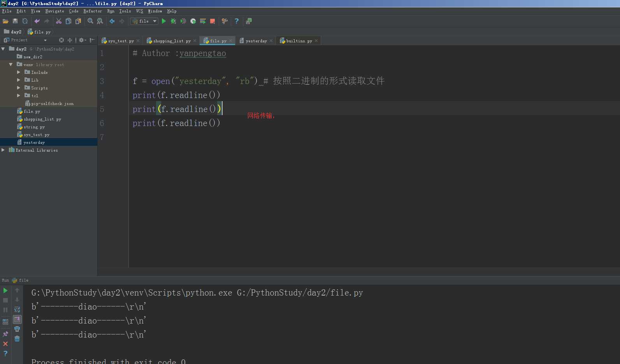Navigate back with the blue left arrow
The height and width of the screenshot is (364, 620).
(112, 21)
